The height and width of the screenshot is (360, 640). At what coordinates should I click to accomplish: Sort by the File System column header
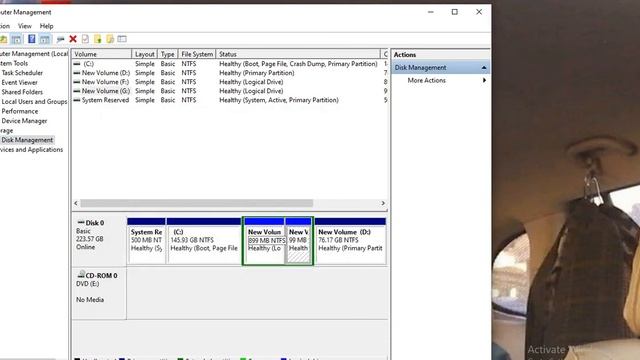[x=197, y=54]
